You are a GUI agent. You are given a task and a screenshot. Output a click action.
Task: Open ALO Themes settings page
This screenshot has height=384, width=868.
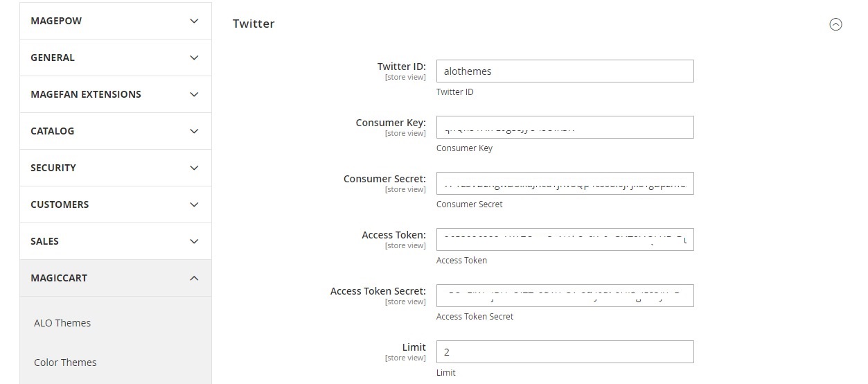coord(62,323)
